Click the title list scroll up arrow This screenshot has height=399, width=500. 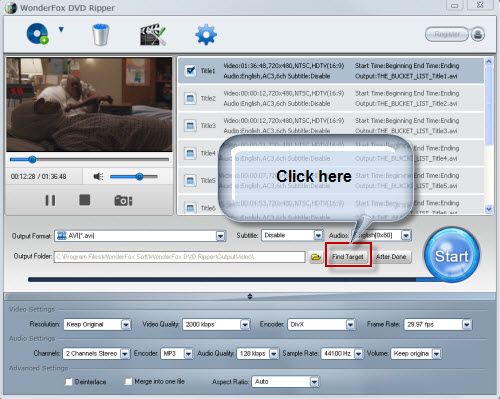click(x=489, y=61)
